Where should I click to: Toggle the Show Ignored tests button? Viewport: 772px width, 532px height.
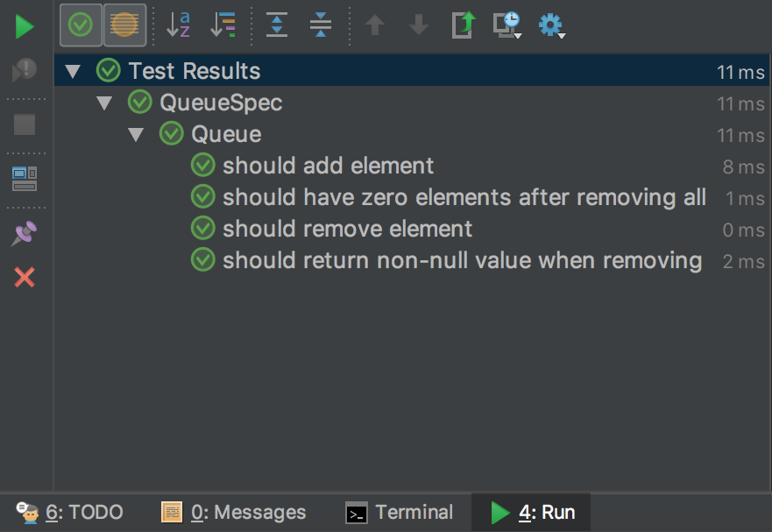[124, 25]
